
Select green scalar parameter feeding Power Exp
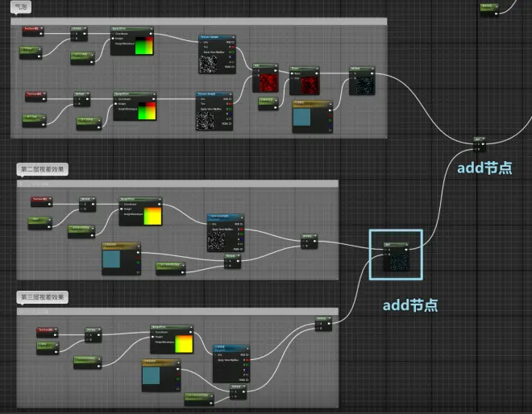[268, 103]
